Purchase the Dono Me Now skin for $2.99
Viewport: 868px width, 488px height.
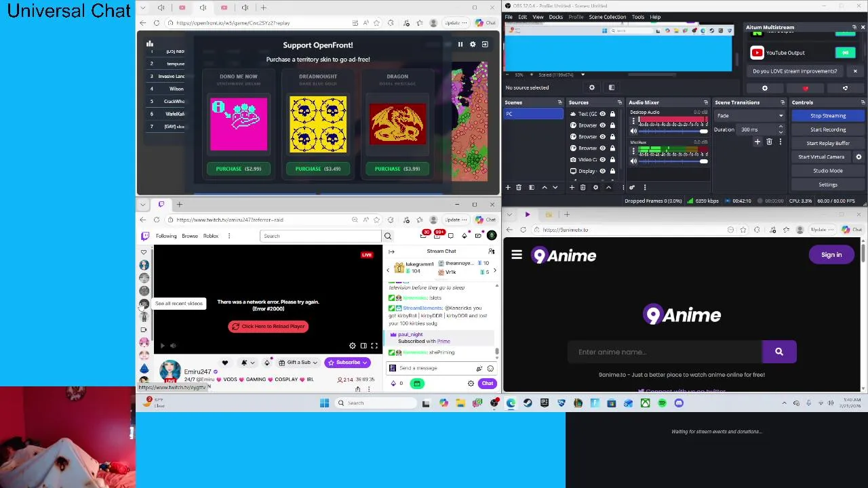(239, 169)
